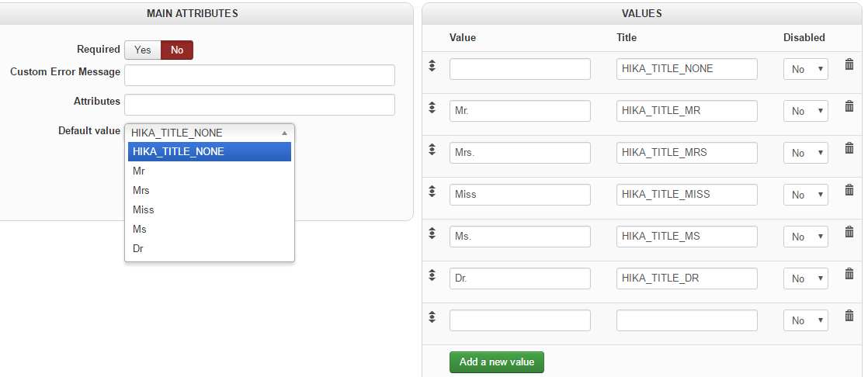Click the drag handle of the Dr. row

pos(432,275)
